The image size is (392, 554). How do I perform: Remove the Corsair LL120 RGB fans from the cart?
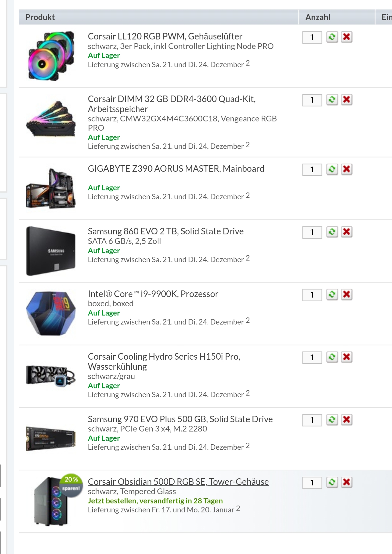[x=347, y=37]
